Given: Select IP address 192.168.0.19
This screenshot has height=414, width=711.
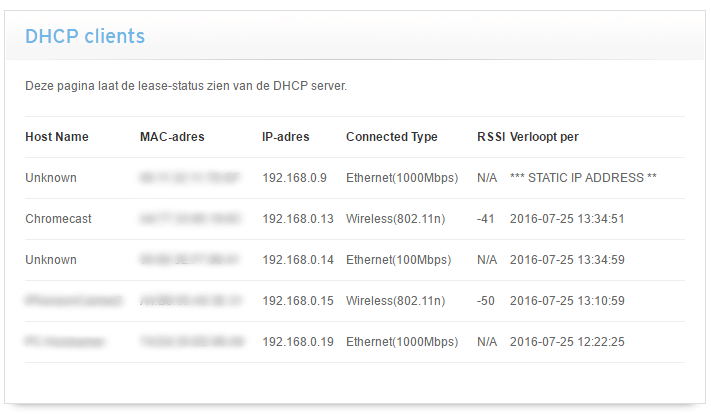Looking at the screenshot, I should (297, 342).
